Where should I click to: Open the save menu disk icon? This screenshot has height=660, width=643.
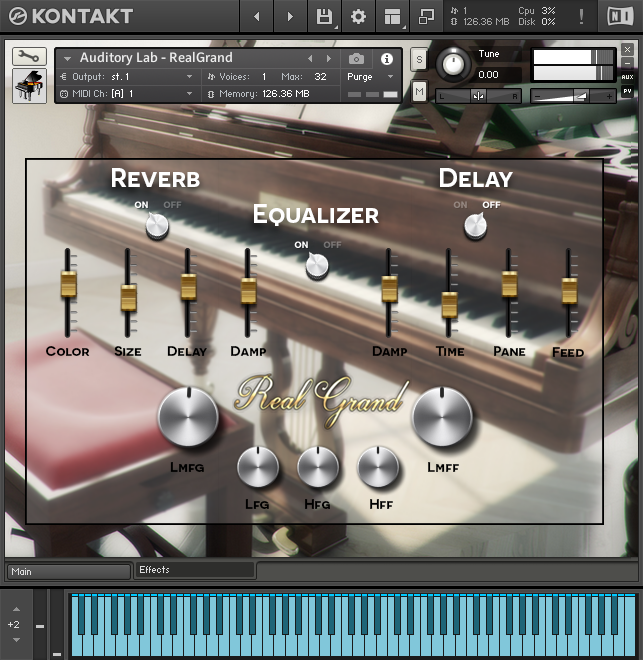(324, 16)
